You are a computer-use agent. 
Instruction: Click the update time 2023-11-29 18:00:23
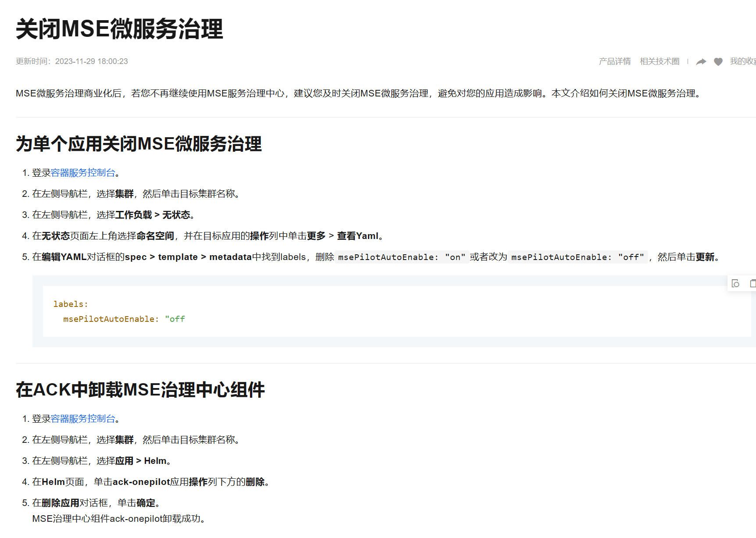click(x=91, y=61)
